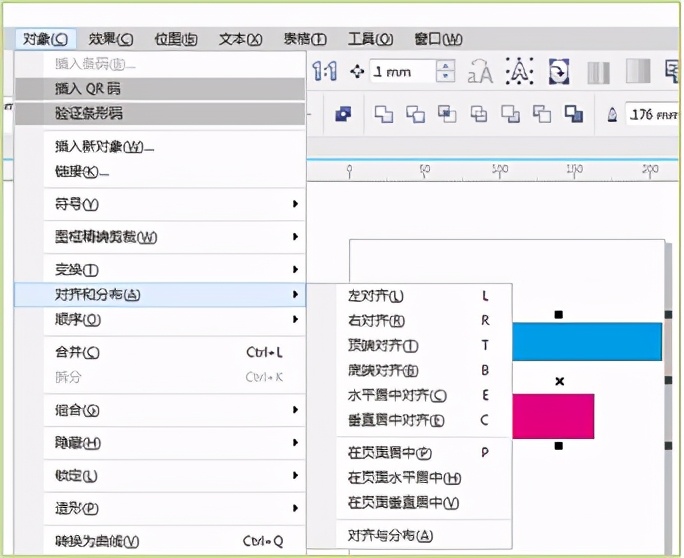Open the 对象(C) menu
Viewport: 684px width, 558px height.
(45, 39)
